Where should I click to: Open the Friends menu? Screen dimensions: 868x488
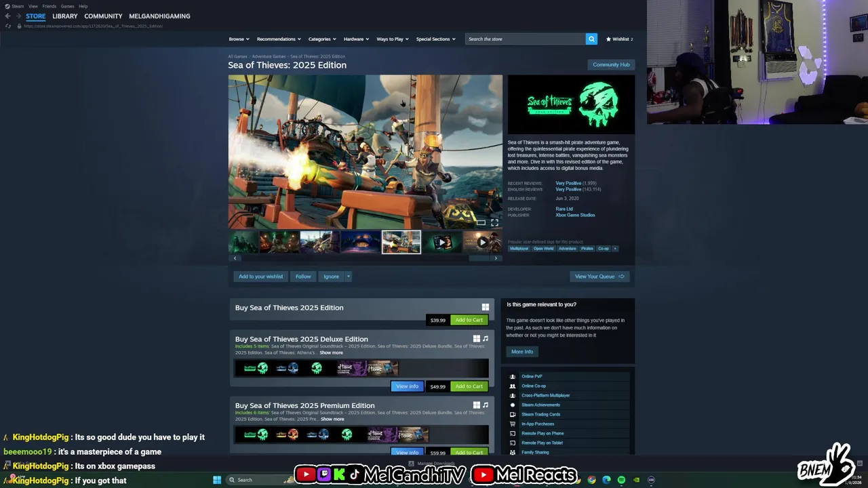tap(50, 6)
